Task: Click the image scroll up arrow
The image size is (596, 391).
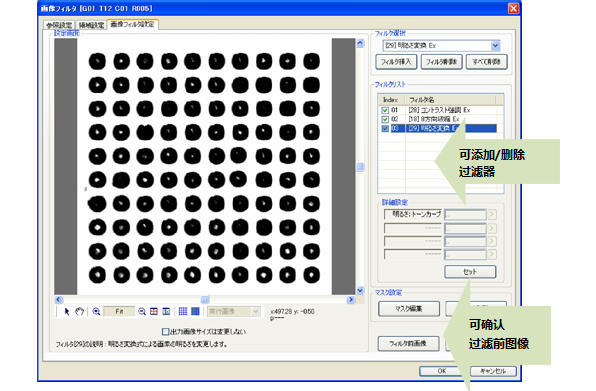Action: (360, 43)
